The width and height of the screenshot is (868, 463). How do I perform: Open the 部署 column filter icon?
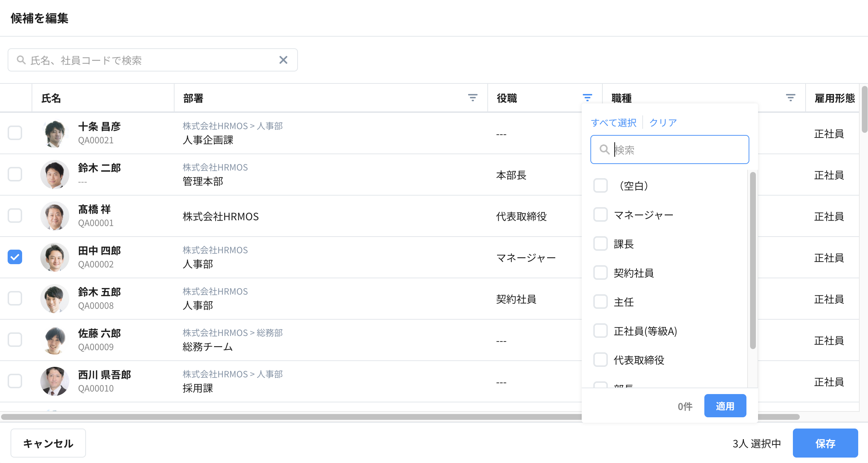pyautogui.click(x=472, y=97)
